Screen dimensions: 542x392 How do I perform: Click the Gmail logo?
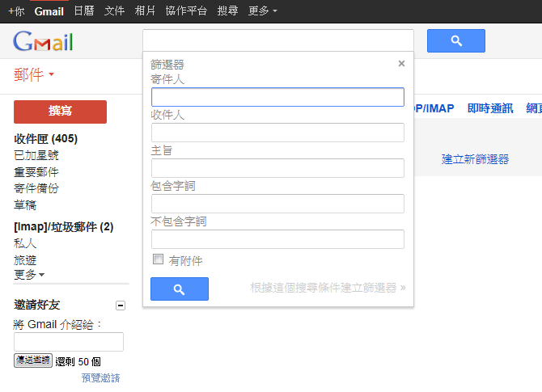pyautogui.click(x=43, y=41)
